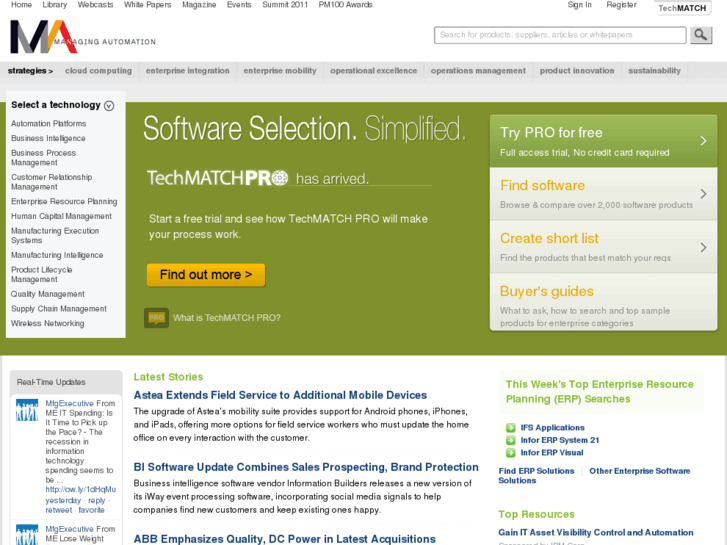Click retweet on first tweet
This screenshot has width=727, height=545.
click(x=58, y=510)
